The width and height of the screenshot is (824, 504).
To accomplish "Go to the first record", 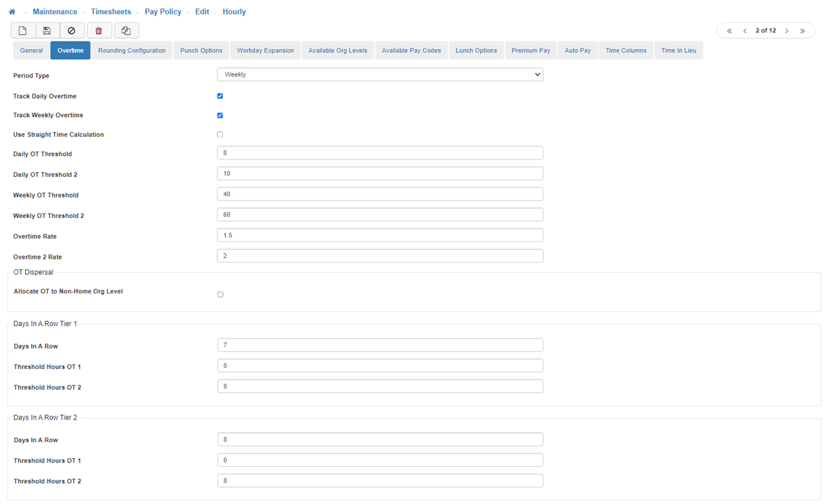I will (x=729, y=31).
